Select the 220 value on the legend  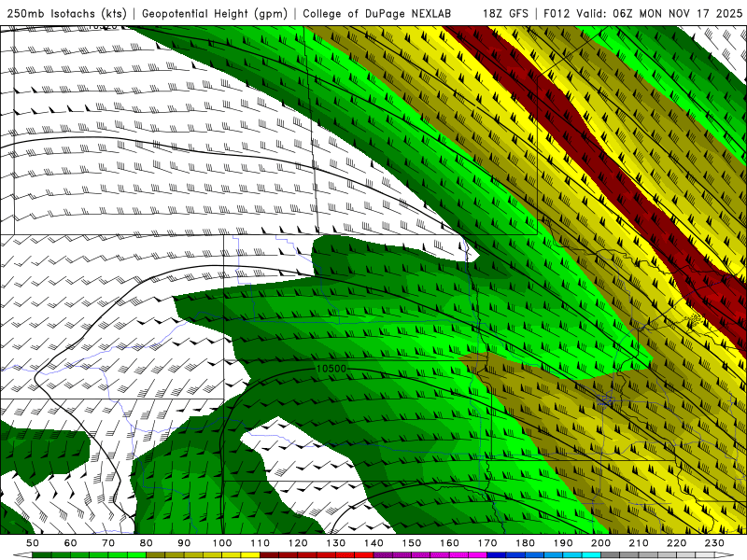point(676,543)
